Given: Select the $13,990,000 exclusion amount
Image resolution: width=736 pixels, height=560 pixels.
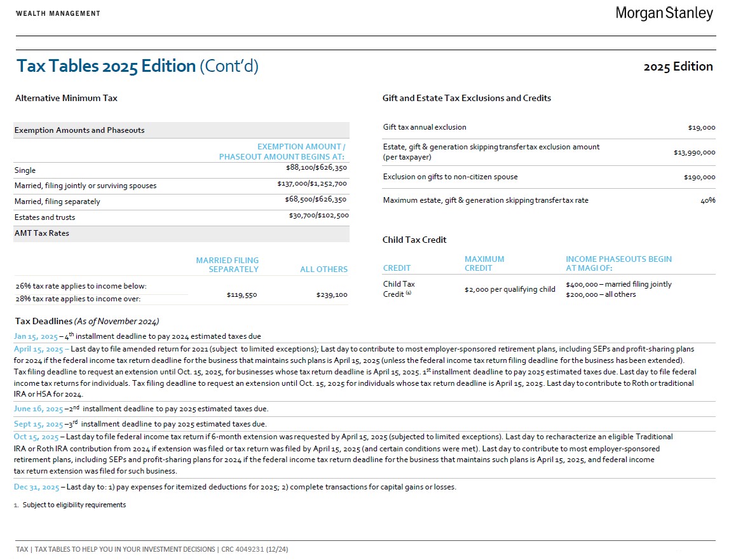Looking at the screenshot, I should click(x=694, y=153).
